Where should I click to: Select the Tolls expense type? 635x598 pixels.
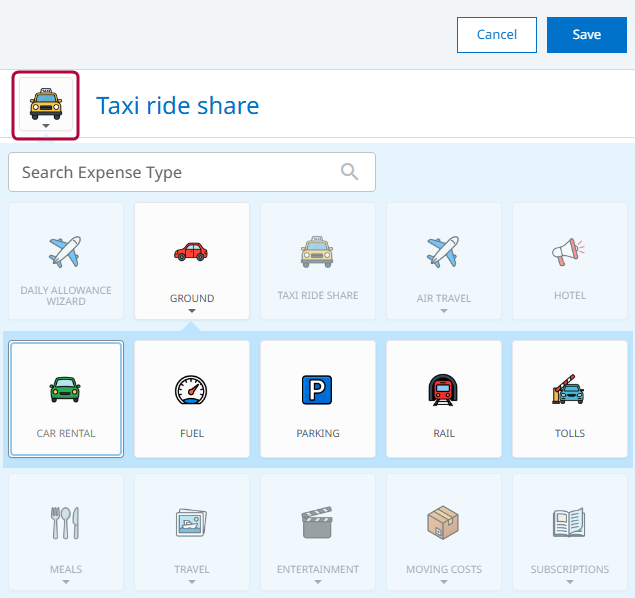click(570, 398)
